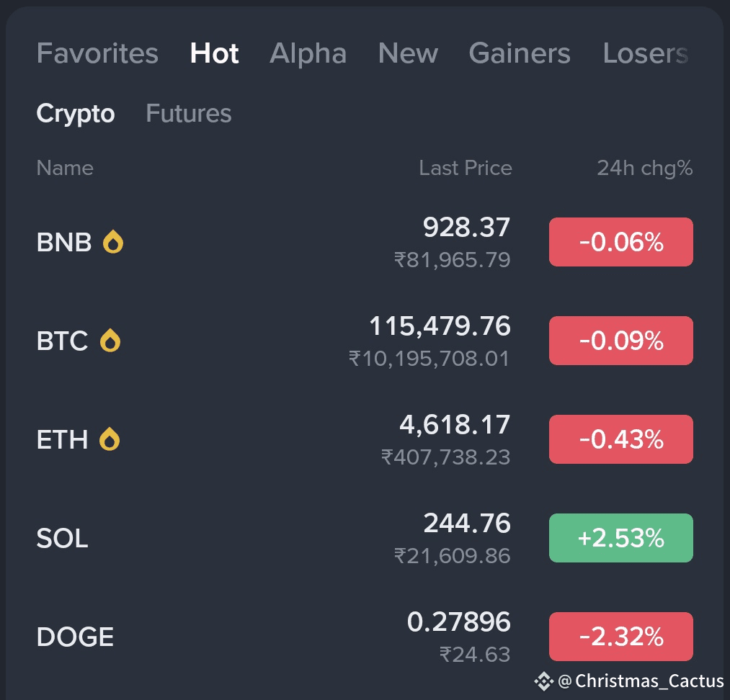Click the hot flame icon beside BTC

click(110, 341)
